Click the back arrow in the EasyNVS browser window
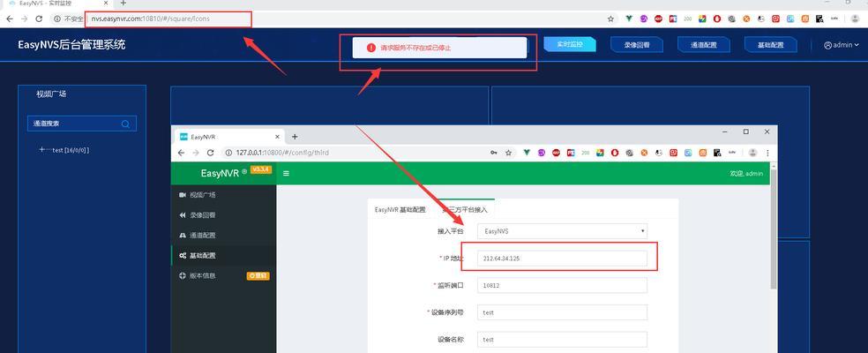The image size is (868, 353). coord(10,19)
